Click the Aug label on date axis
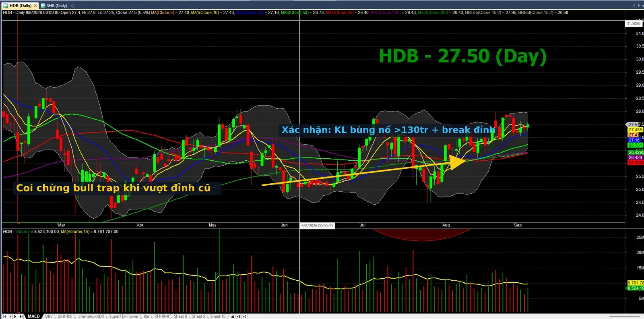Image resolution: width=644 pixels, height=319 pixels. coord(446,225)
